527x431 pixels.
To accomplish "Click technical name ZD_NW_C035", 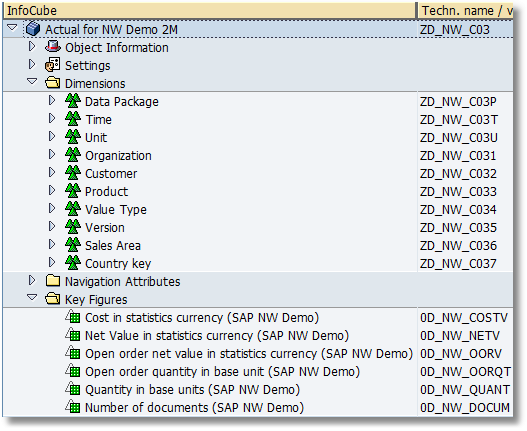I will click(458, 227).
